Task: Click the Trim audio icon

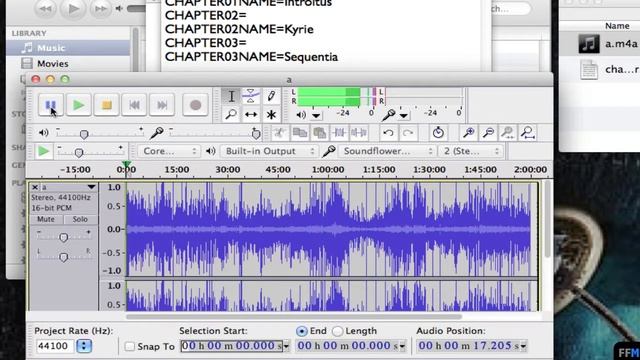Action: coord(339,133)
